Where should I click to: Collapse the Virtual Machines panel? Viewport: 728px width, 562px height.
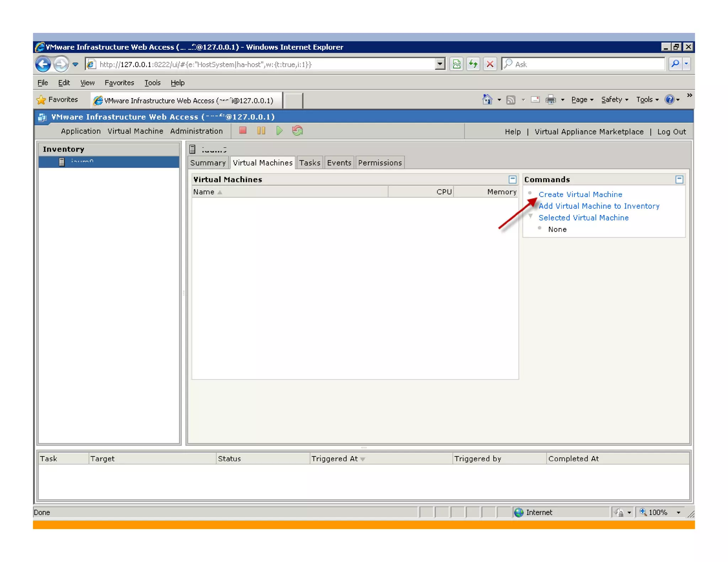[x=512, y=179]
